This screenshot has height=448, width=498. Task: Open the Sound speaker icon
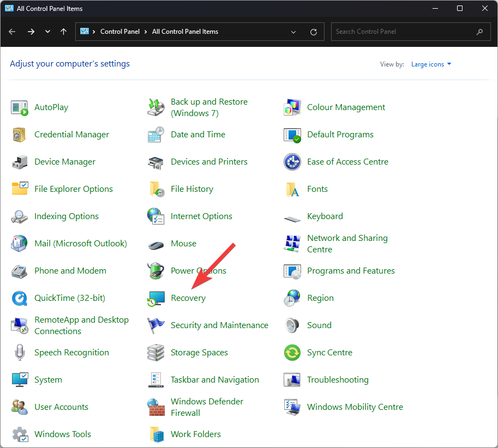point(292,325)
